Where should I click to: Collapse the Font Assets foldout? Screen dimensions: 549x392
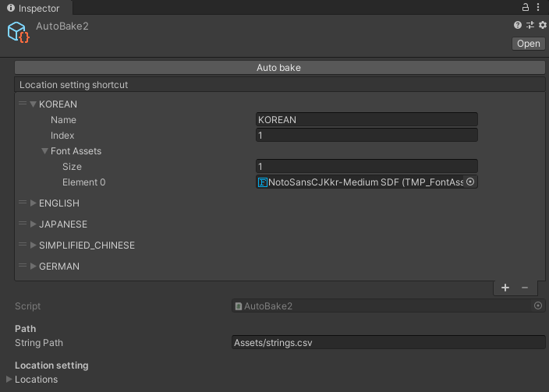(44, 151)
